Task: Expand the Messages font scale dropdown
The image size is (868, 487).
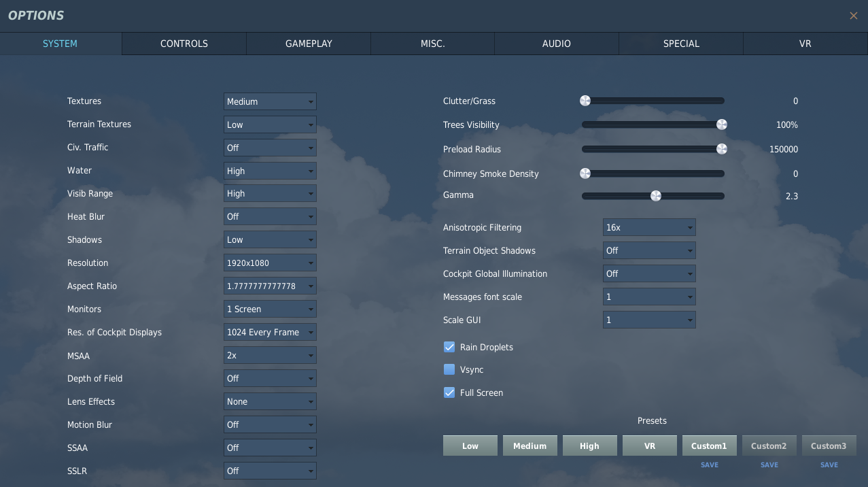Action: pos(649,297)
